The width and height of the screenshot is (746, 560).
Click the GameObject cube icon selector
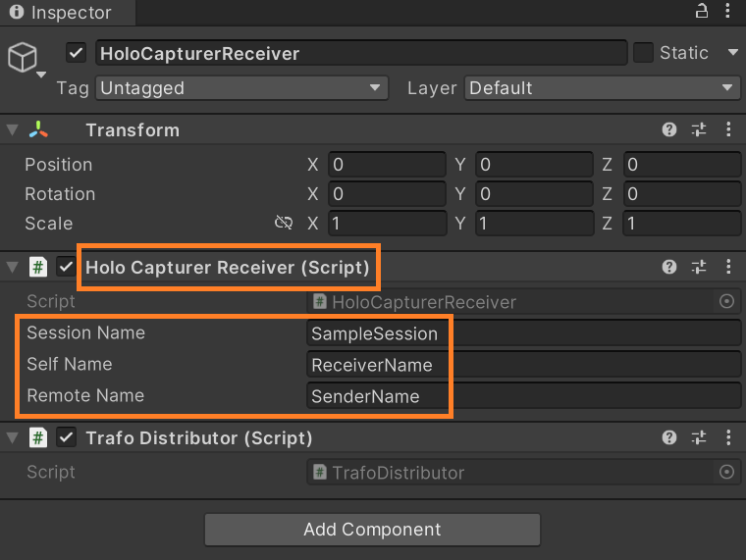24,59
